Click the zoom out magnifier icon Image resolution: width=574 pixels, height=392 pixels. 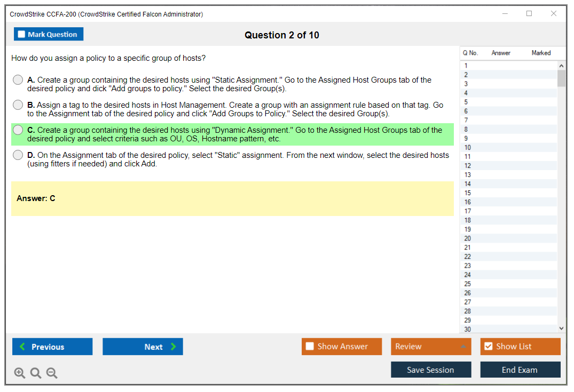click(52, 373)
